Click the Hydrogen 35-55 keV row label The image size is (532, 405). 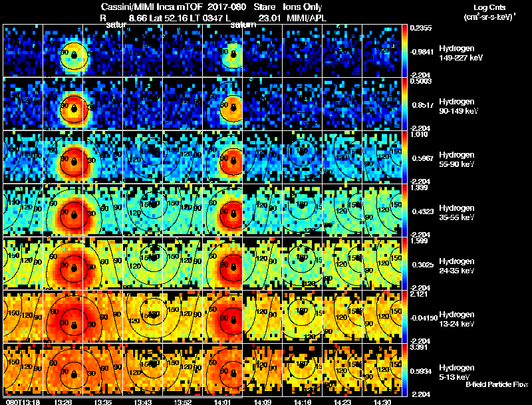point(457,213)
